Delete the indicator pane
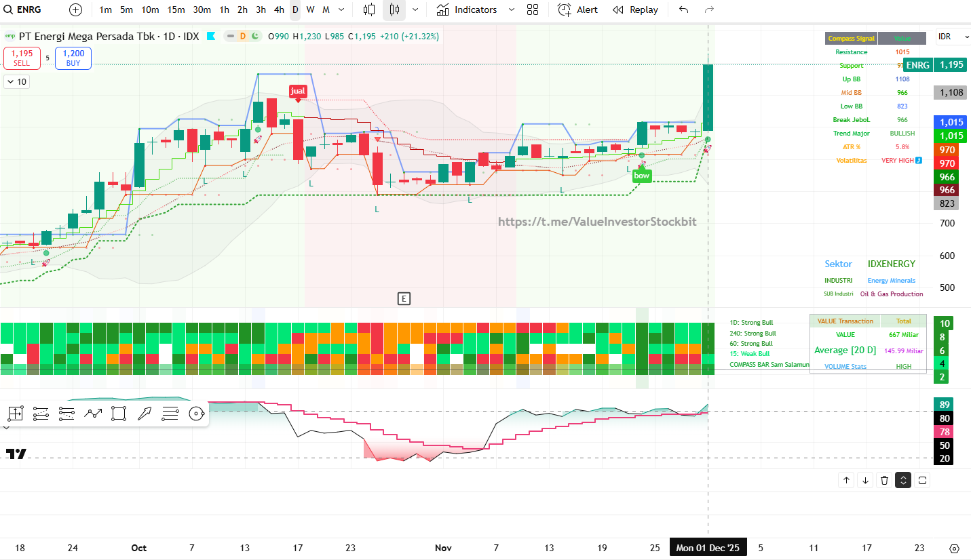 tap(884, 480)
